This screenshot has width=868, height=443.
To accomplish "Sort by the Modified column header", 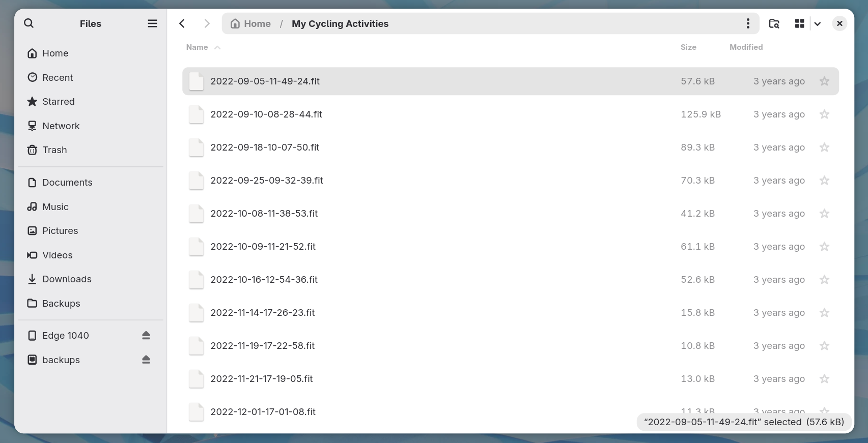I will (746, 47).
